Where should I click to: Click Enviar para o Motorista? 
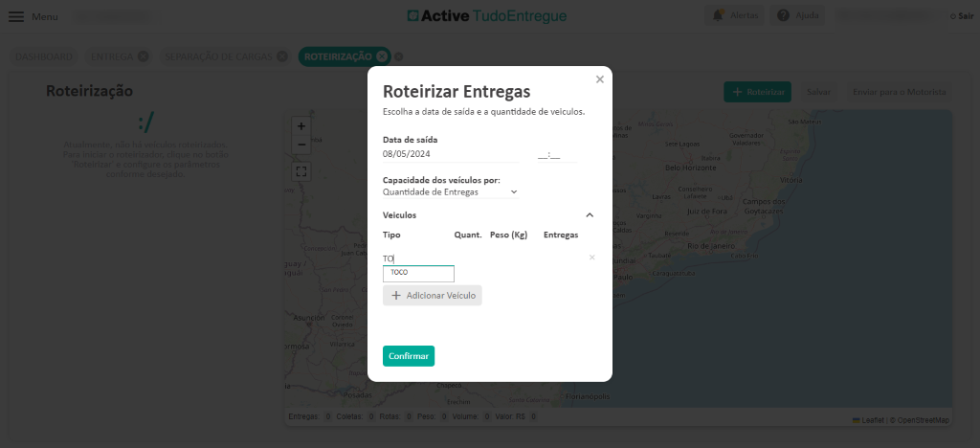[900, 92]
